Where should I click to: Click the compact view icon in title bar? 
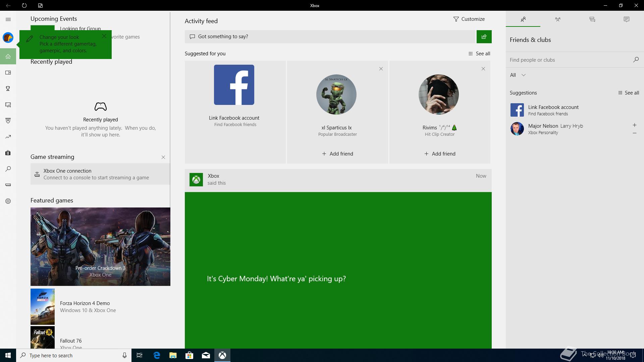pos(40,5)
